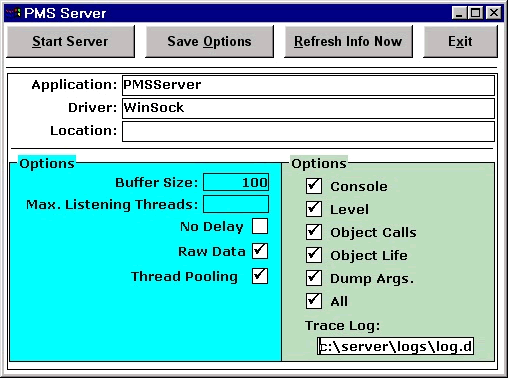Enable the No Delay checkbox

(x=260, y=226)
